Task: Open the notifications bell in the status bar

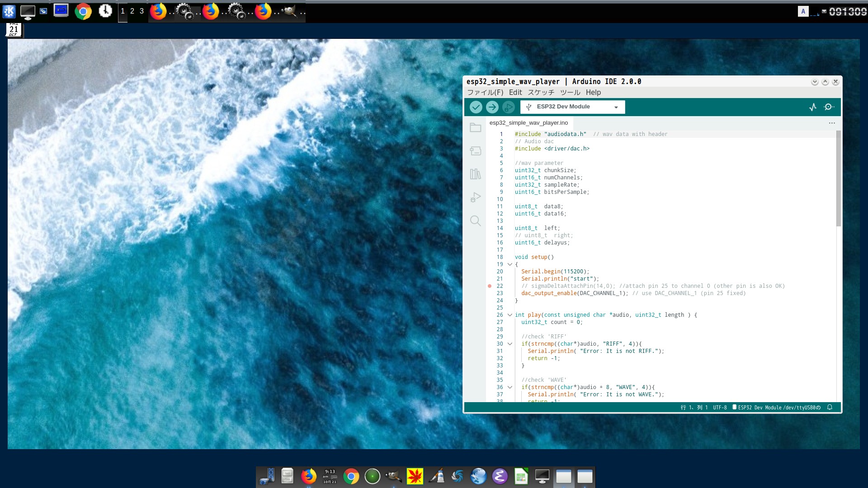Action: click(830, 407)
